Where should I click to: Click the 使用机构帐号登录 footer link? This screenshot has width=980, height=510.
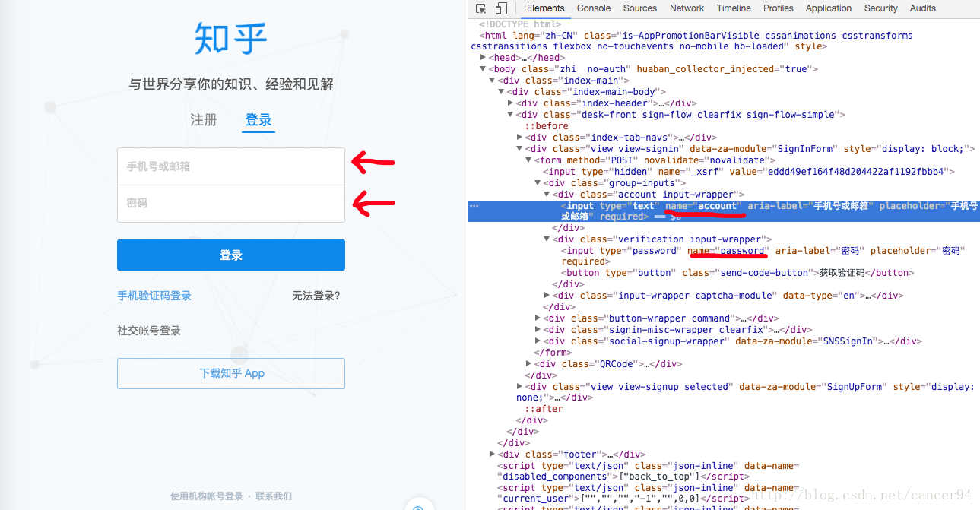pyautogui.click(x=207, y=496)
